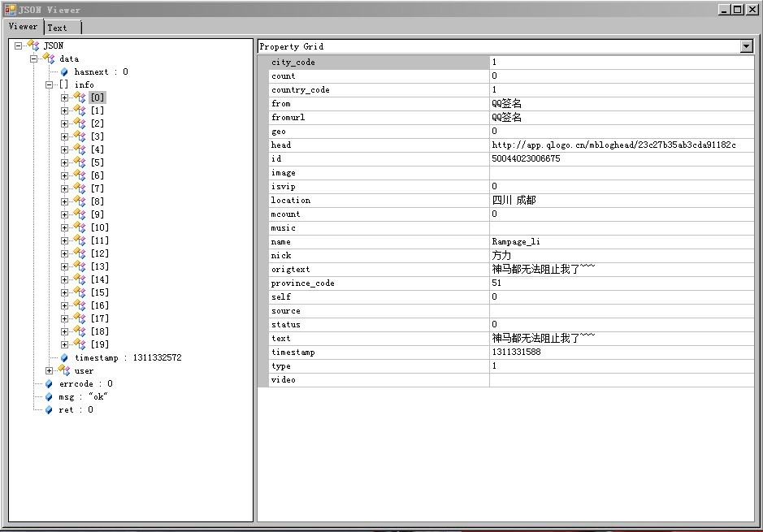Click the errcode value icon
This screenshot has height=532, width=763.
point(49,384)
